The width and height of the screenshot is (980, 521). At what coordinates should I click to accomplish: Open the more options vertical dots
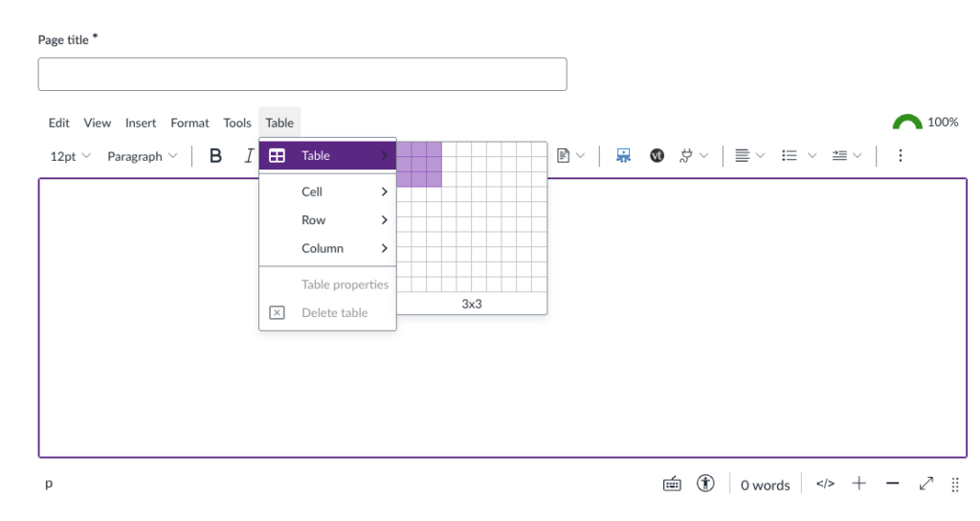coord(901,156)
